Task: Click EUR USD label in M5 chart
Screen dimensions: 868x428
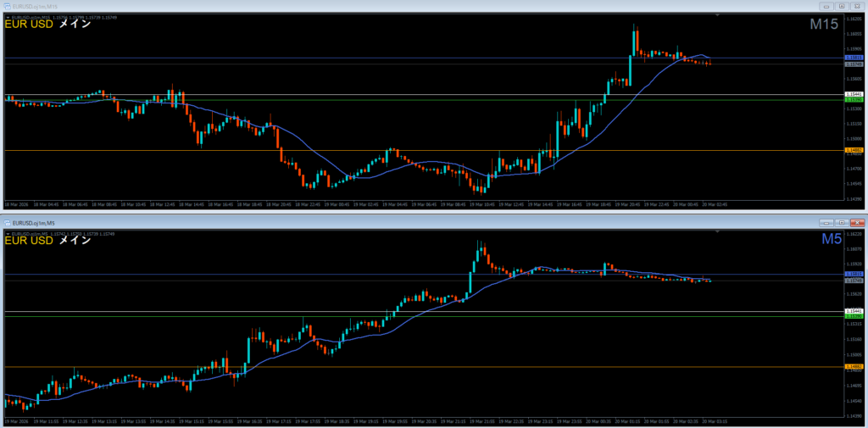Action: coord(29,241)
